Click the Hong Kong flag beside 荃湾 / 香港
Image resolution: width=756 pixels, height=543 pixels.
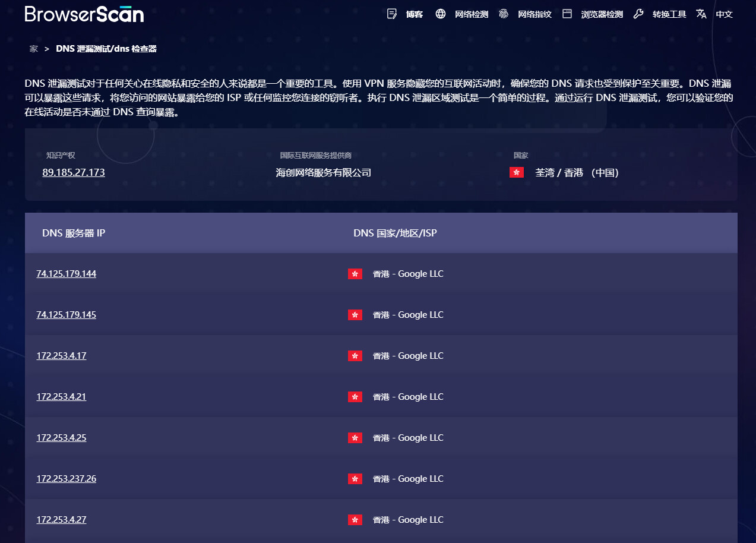point(517,173)
